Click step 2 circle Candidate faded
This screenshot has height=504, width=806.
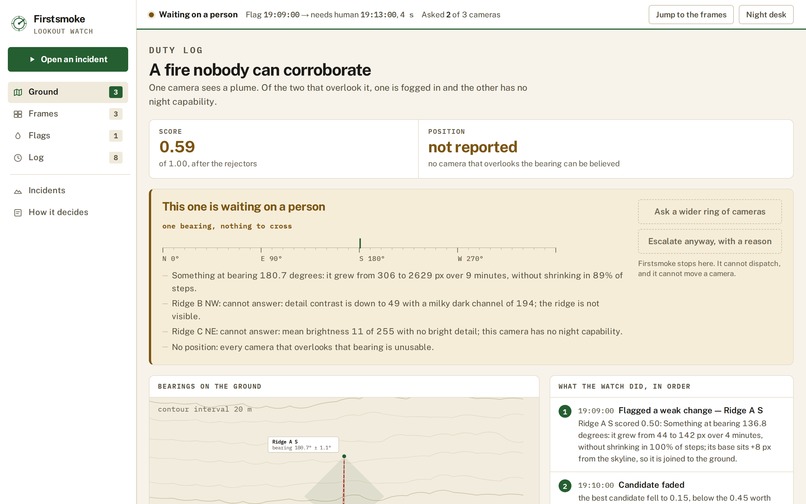click(x=564, y=485)
